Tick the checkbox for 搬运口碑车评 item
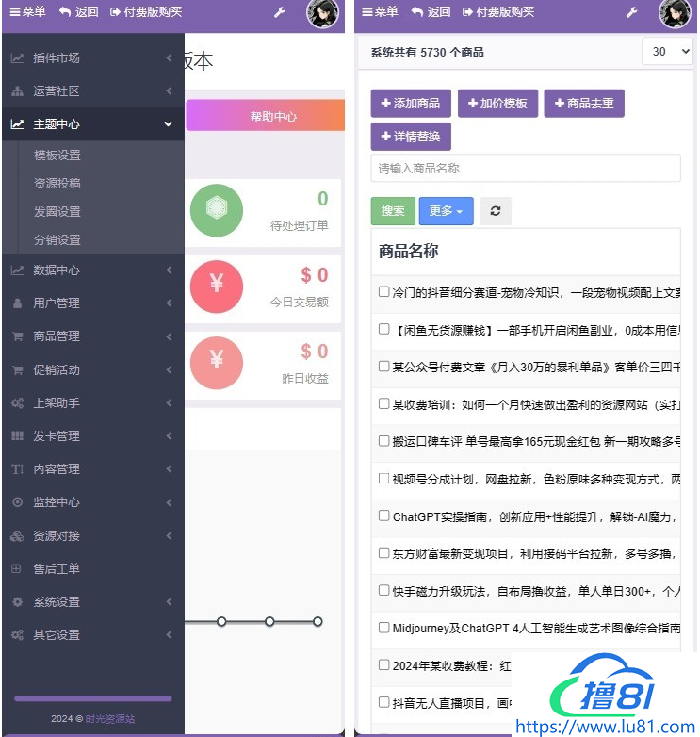700x737 pixels. 383,441
